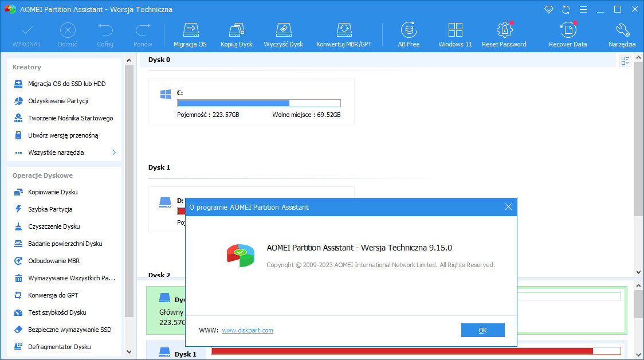The width and height of the screenshot is (644, 360).
Task: Click the AOMEI logo in about dialog
Action: pos(241,256)
